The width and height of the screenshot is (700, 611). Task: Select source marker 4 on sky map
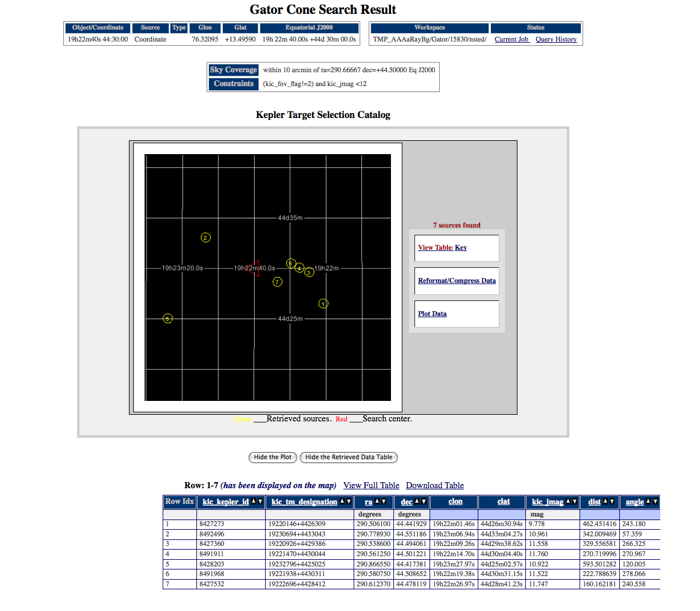coord(299,268)
